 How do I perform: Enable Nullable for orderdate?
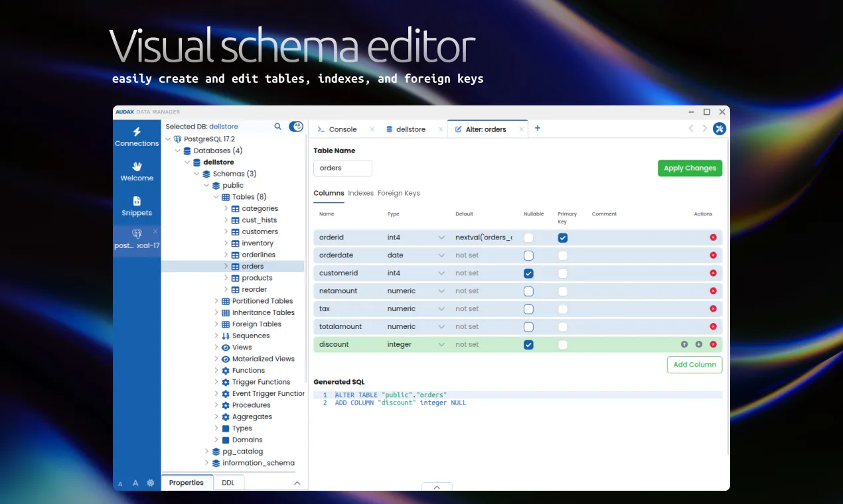[x=528, y=255]
